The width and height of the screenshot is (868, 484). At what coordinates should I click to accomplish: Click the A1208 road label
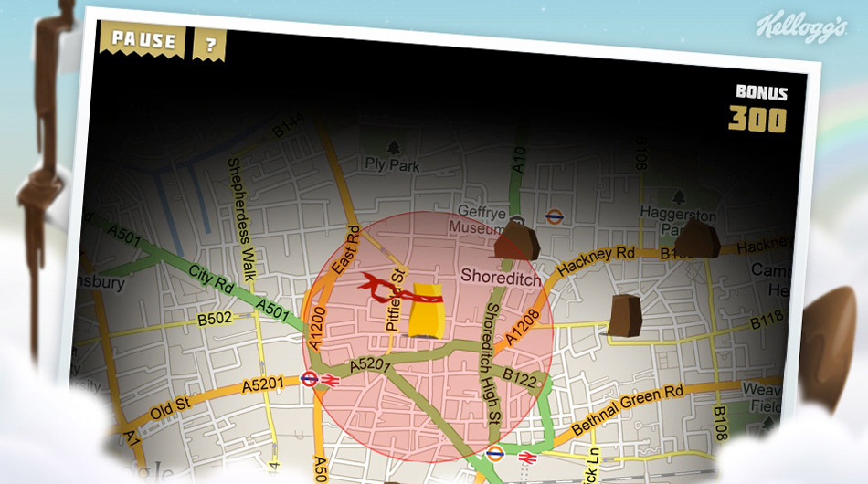[523, 327]
